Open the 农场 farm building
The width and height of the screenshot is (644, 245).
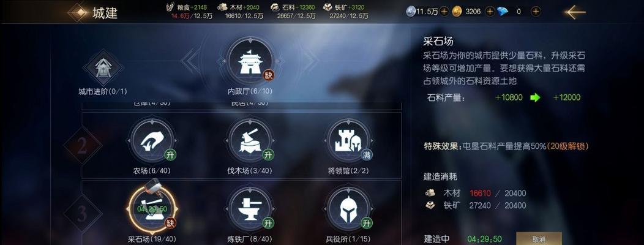click(152, 141)
